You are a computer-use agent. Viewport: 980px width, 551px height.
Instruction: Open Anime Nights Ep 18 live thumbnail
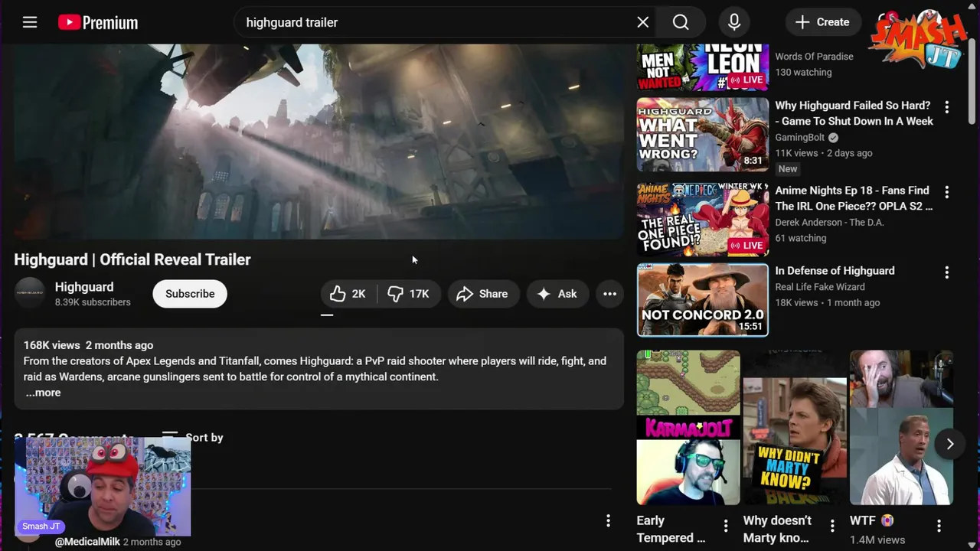pos(703,219)
